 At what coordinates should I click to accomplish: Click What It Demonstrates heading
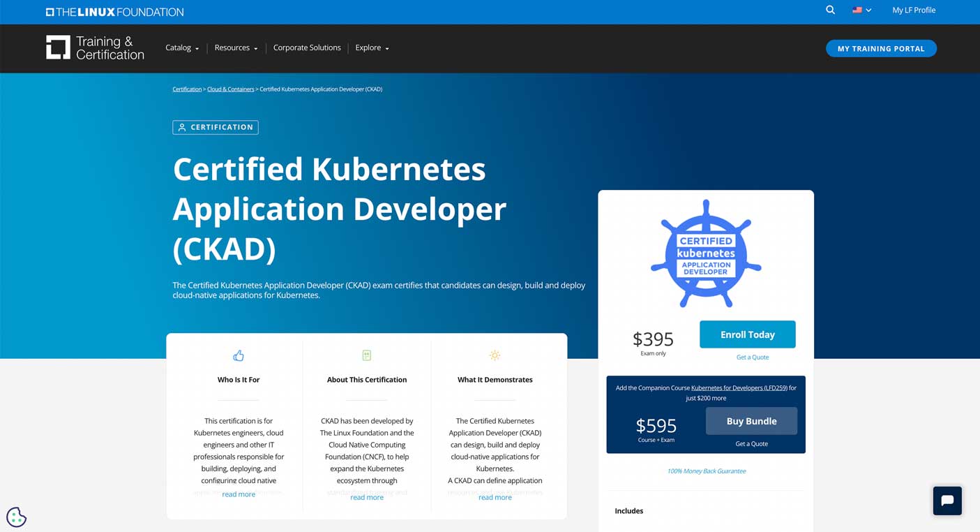click(495, 380)
